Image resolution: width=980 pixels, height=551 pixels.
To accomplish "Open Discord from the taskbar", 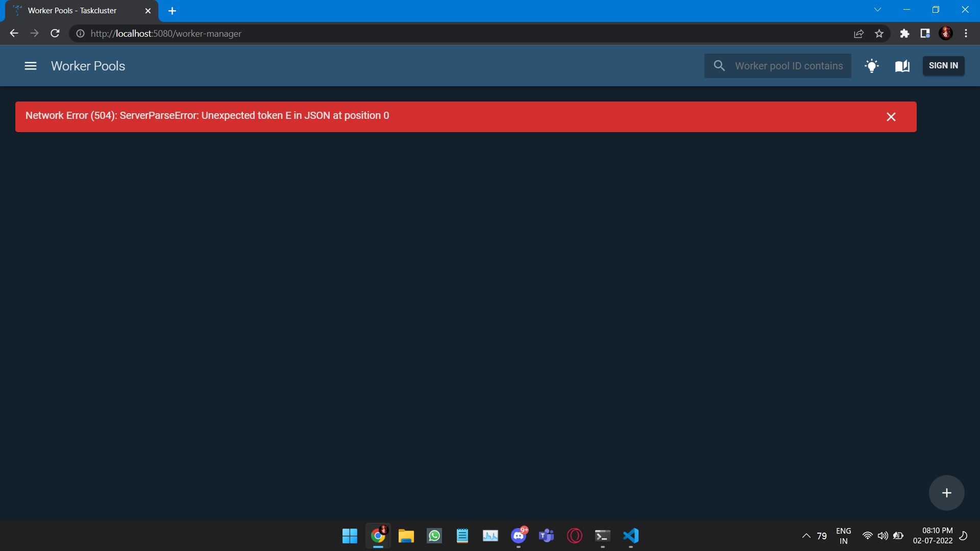I will pos(519,536).
